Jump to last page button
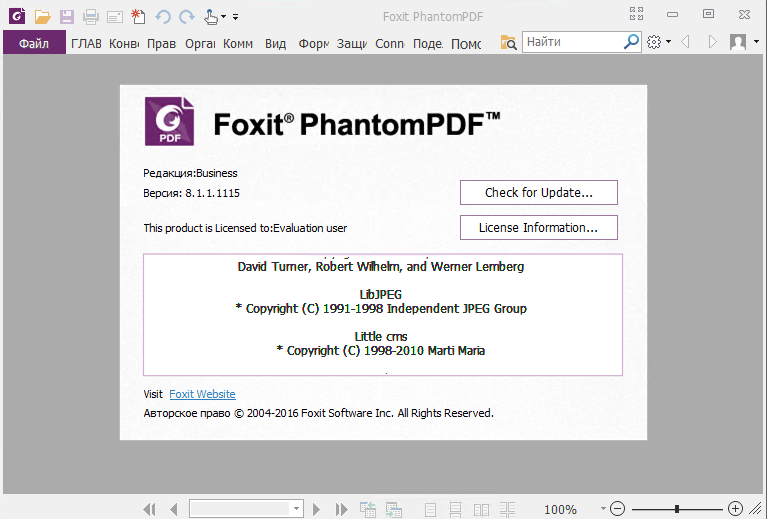The image size is (767, 519). point(341,509)
